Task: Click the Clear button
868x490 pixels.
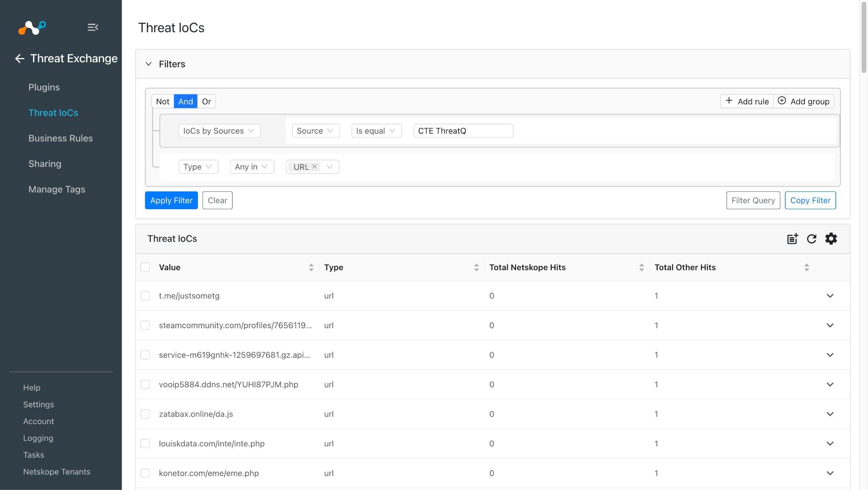Action: coord(217,200)
